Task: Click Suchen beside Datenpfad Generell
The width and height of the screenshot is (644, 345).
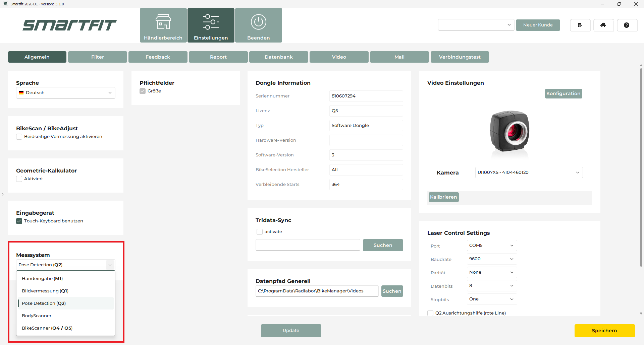Action: pyautogui.click(x=392, y=291)
